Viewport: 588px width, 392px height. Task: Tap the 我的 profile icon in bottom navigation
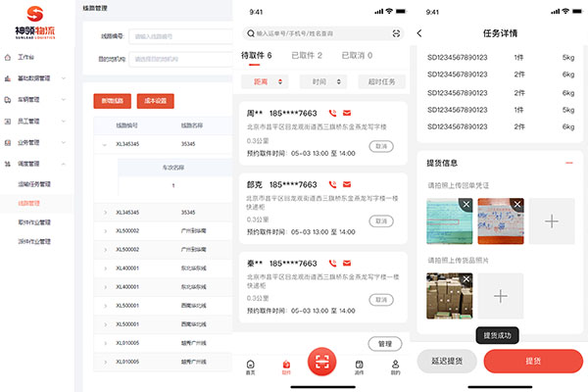tap(395, 367)
